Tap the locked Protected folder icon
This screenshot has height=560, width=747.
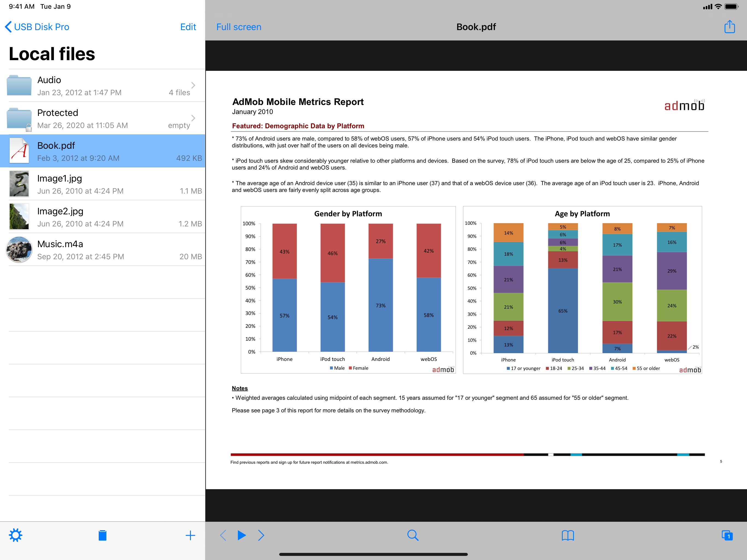coord(19,119)
